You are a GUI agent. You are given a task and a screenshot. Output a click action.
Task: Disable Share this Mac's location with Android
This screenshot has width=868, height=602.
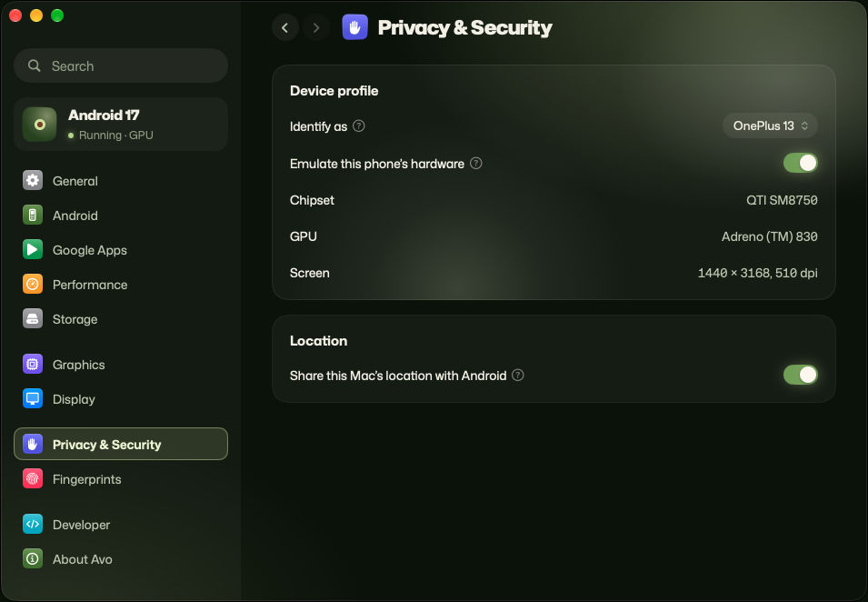tap(800, 375)
